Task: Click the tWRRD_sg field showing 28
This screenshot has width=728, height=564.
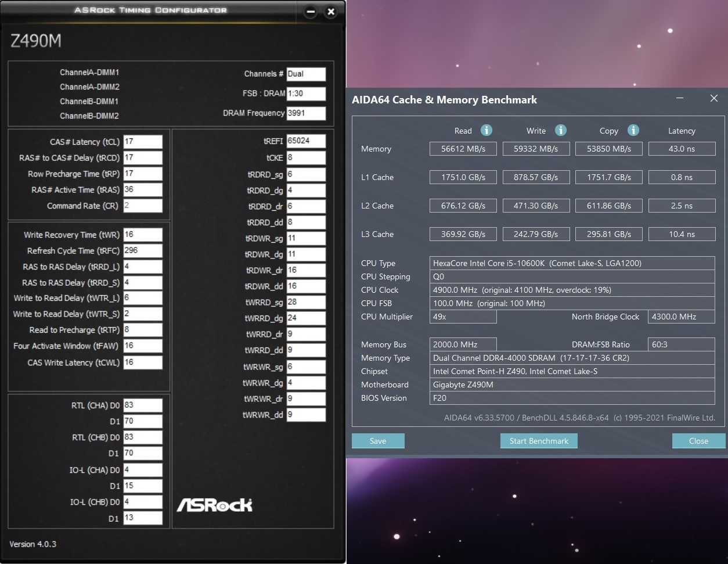Action: coord(306,302)
